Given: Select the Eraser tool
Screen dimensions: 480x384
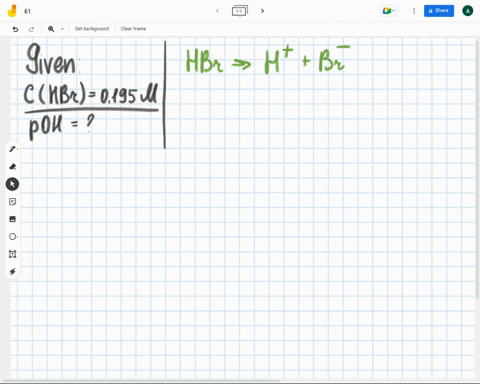Looking at the screenshot, I should tap(13, 166).
